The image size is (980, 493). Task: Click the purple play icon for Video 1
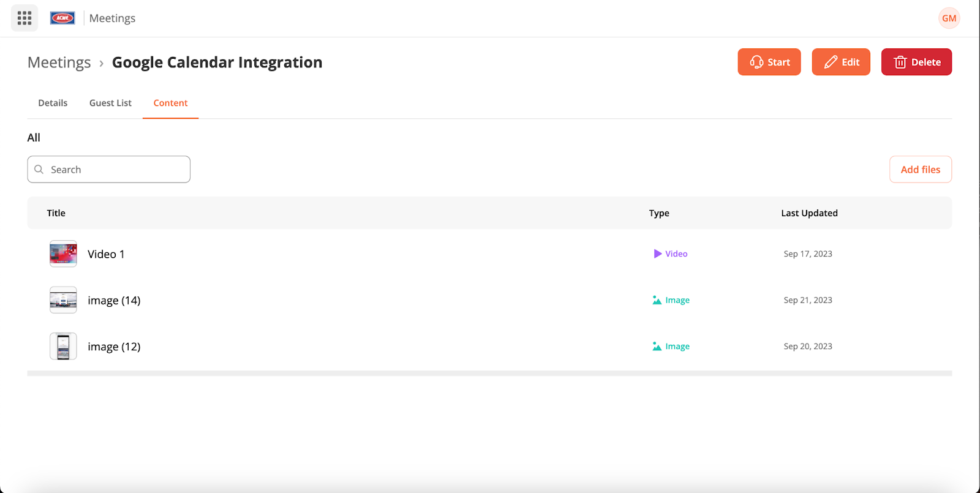click(657, 254)
